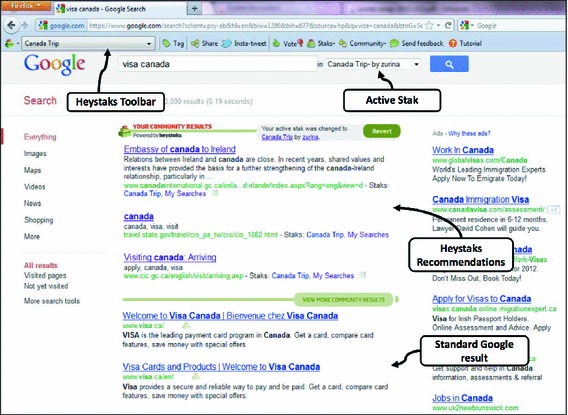Open Apply for Visas to Canada ad
Viewport: 568px width, 415px height.
coord(482,299)
